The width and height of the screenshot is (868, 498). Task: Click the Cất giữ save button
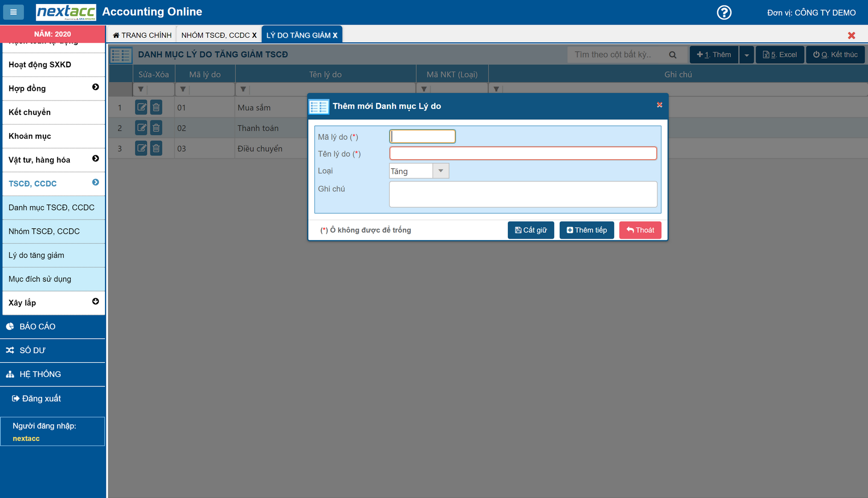(x=530, y=230)
